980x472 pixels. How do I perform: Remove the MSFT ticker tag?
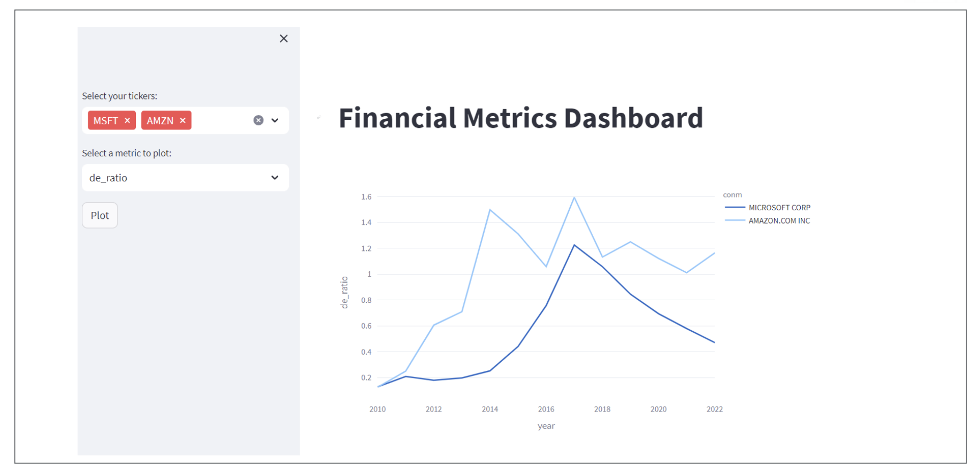click(127, 120)
